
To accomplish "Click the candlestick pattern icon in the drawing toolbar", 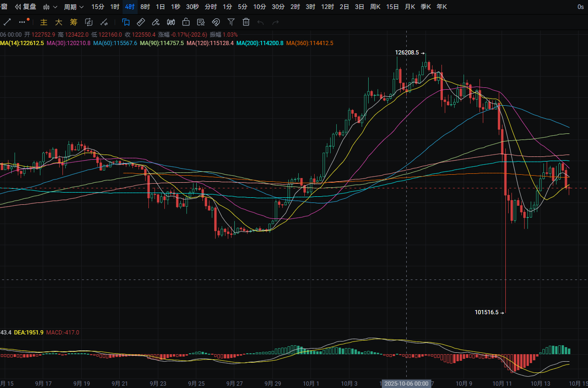I will (171, 22).
